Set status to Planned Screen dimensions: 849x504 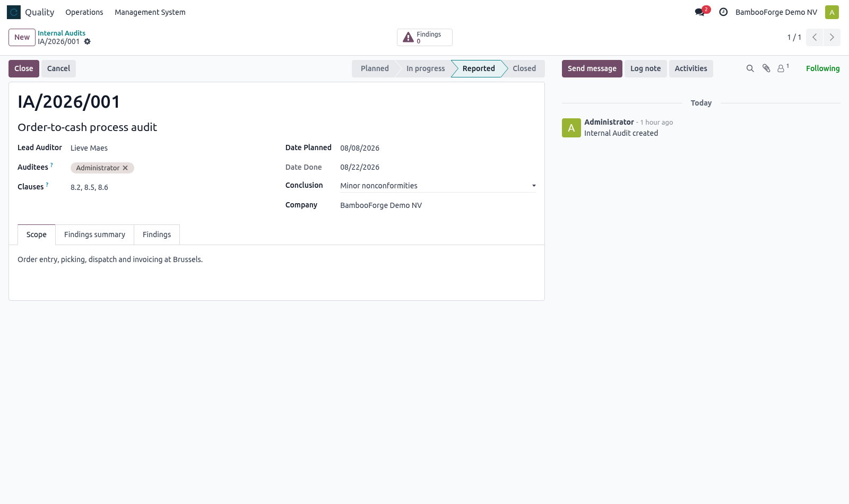tap(375, 68)
